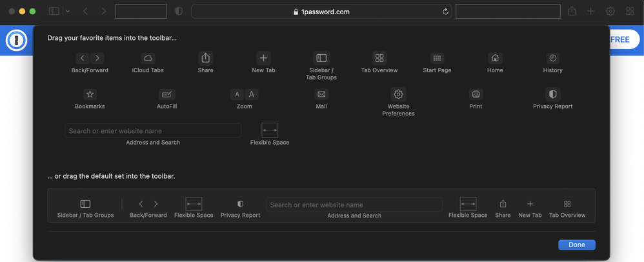This screenshot has width=644, height=262.
Task: Click the Home icon
Action: (x=495, y=58)
